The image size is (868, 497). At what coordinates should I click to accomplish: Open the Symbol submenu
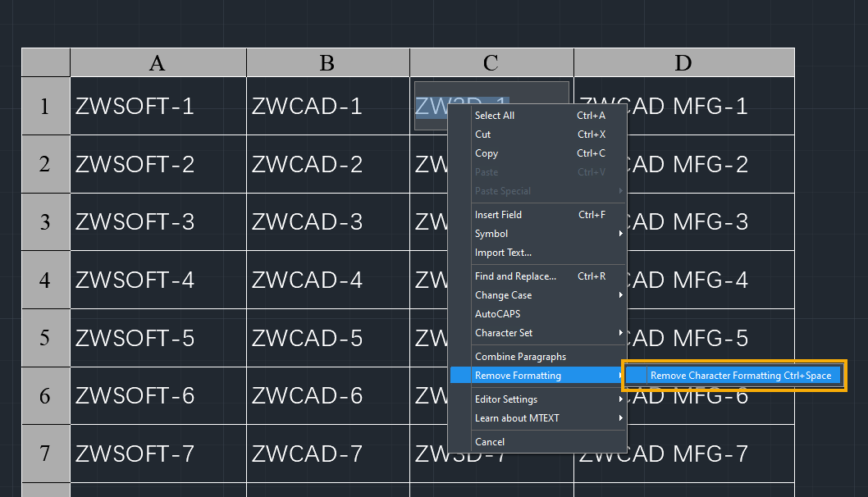[537, 233]
